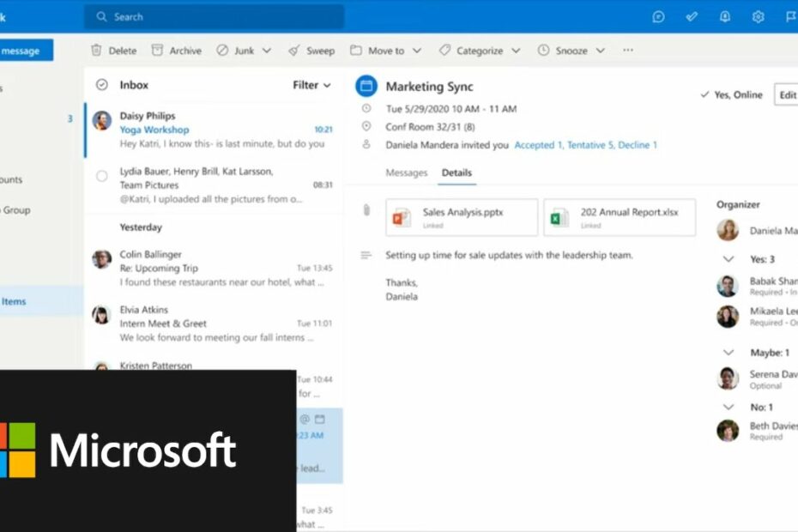Open the Categorize dropdown arrow

coord(516,51)
